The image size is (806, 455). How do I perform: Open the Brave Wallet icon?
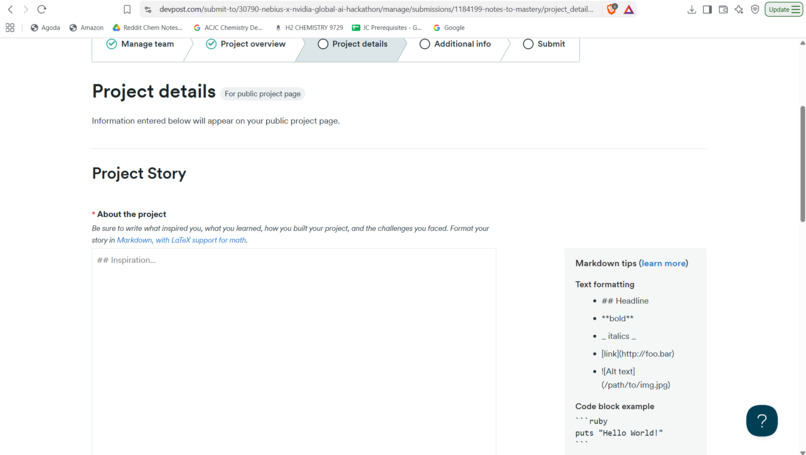point(723,9)
